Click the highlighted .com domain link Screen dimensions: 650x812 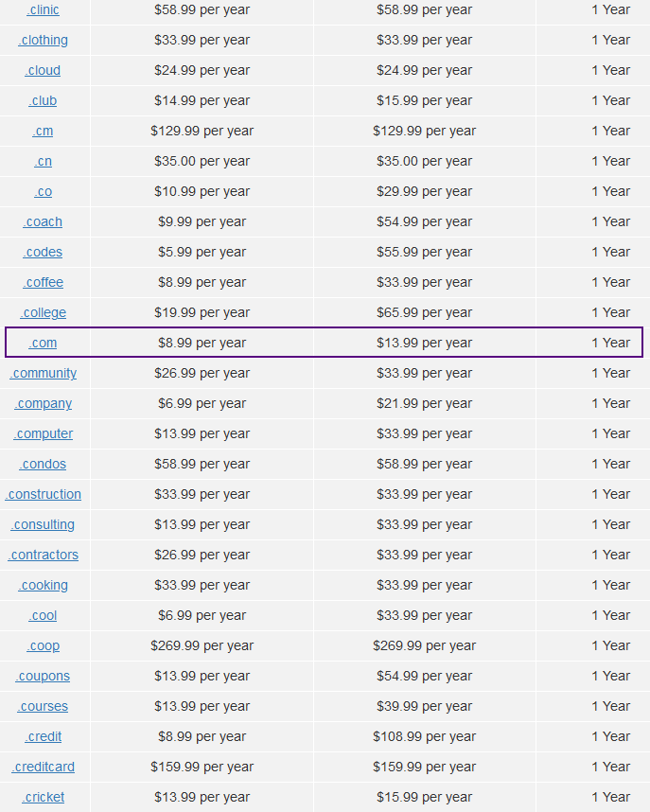click(x=43, y=343)
